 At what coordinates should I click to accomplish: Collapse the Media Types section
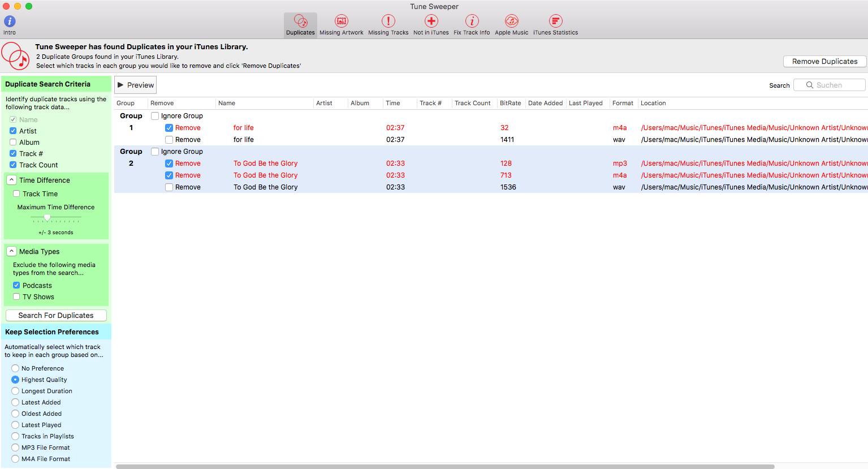click(11, 251)
